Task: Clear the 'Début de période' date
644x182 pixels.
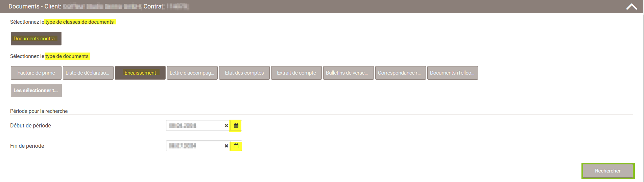Action: pyautogui.click(x=226, y=126)
